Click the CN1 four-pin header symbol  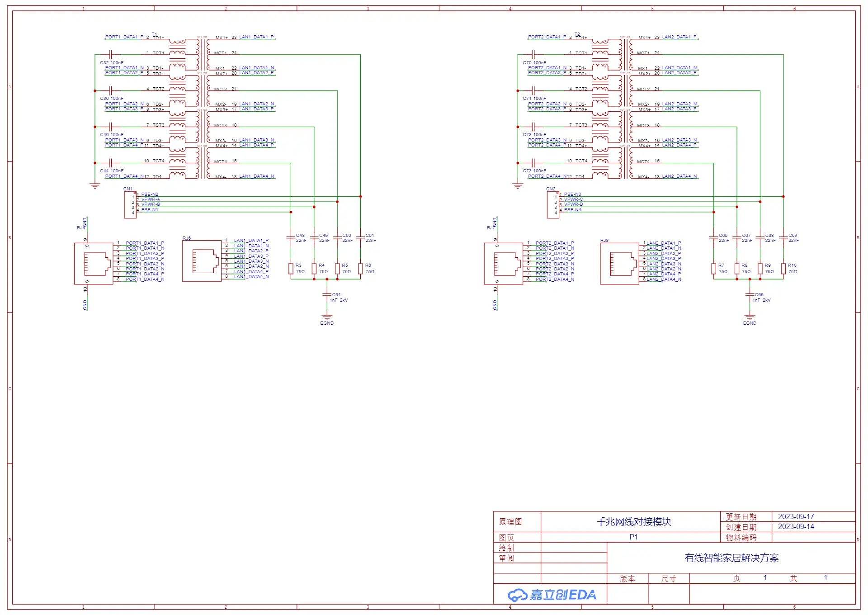(x=130, y=205)
